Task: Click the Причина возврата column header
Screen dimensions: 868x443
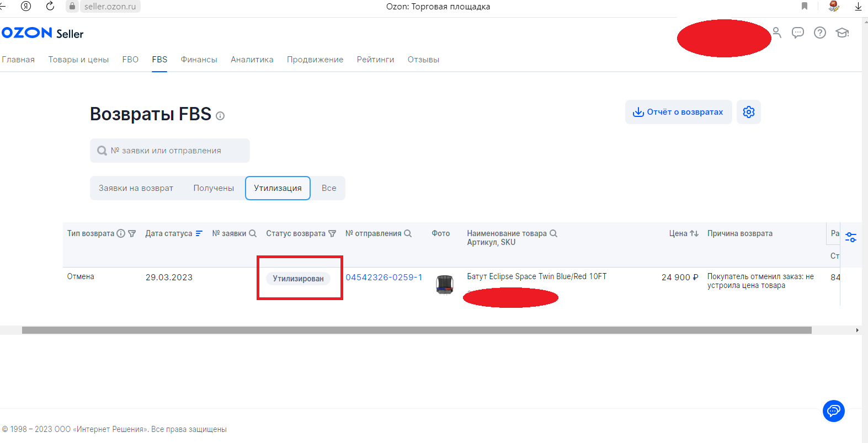Action: coord(740,233)
